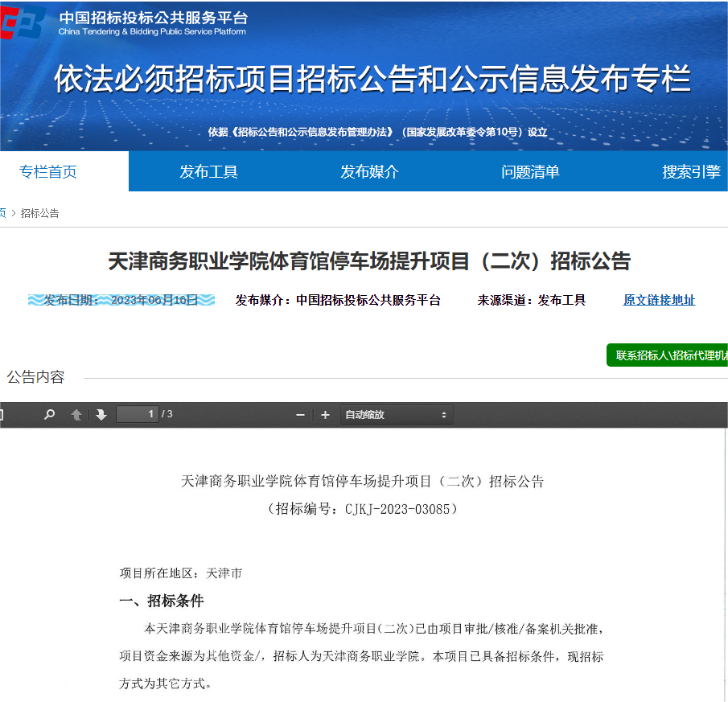Viewport: 728px width, 702px height.
Task: Open the 搜索引擎 menu item
Action: 690,171
